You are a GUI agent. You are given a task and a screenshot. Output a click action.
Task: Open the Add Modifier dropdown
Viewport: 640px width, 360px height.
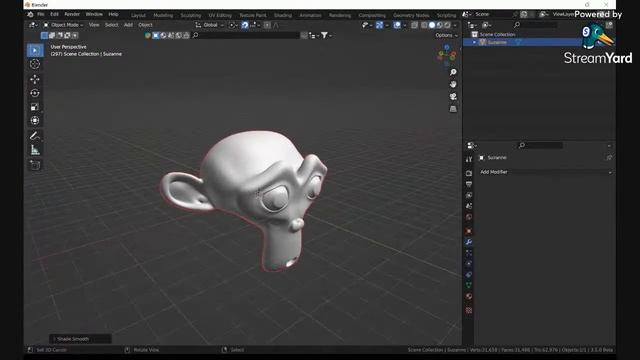click(546, 172)
